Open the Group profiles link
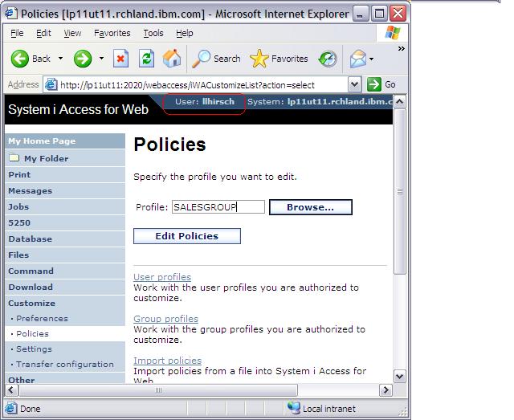The image size is (514, 420). pos(166,319)
